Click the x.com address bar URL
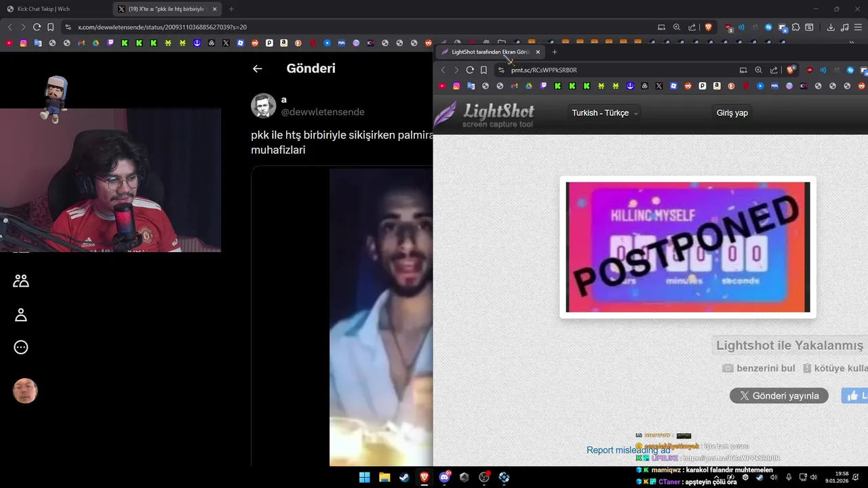This screenshot has width=868, height=488. 162,27
